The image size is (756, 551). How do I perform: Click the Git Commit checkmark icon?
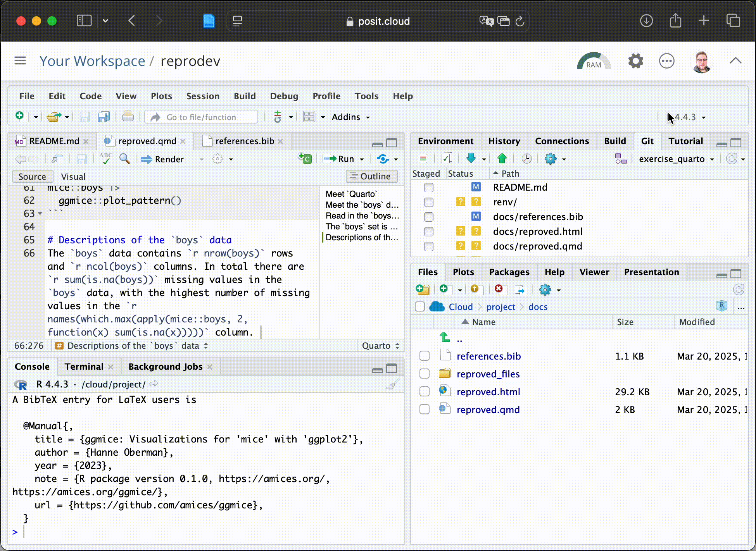point(446,158)
